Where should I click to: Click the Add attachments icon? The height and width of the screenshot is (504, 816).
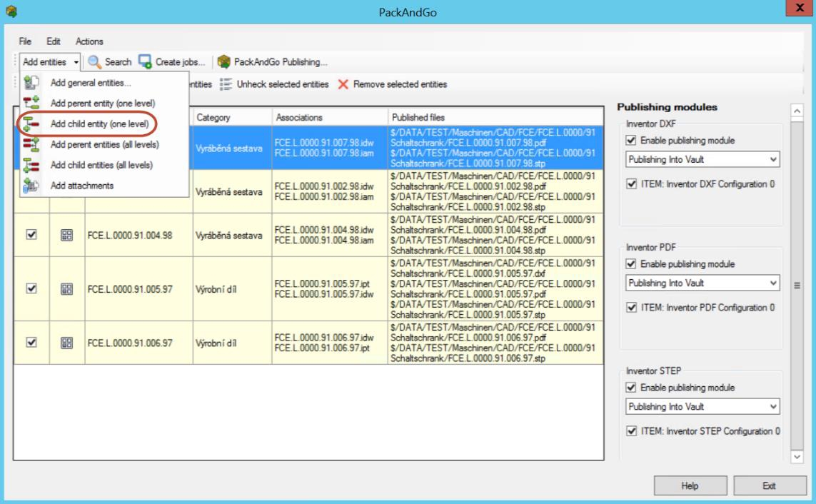tap(31, 186)
